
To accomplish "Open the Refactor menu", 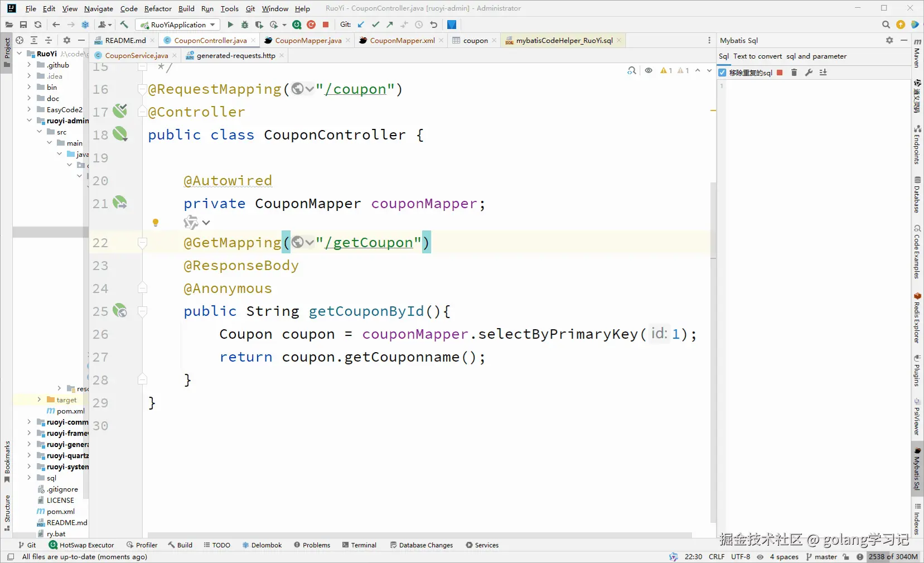I will pos(158,8).
